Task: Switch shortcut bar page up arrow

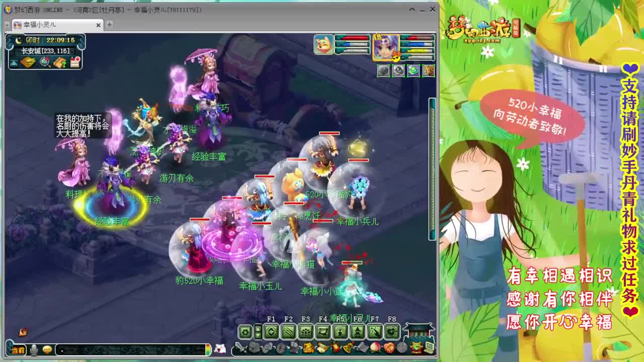Action: [258, 328]
